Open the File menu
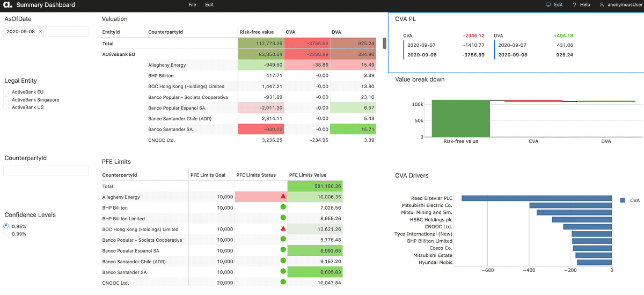This screenshot has height=295, width=644. click(x=192, y=5)
